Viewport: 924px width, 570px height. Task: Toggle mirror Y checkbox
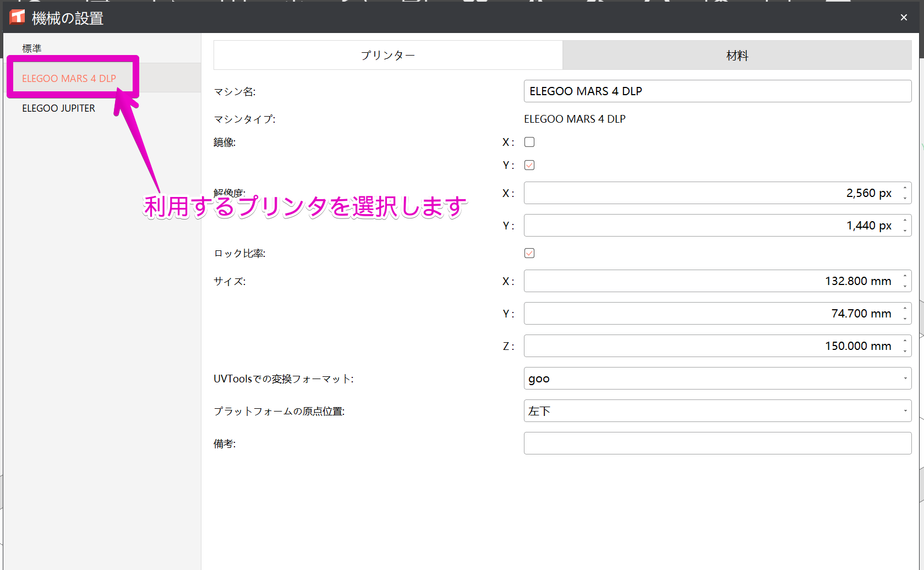tap(529, 165)
